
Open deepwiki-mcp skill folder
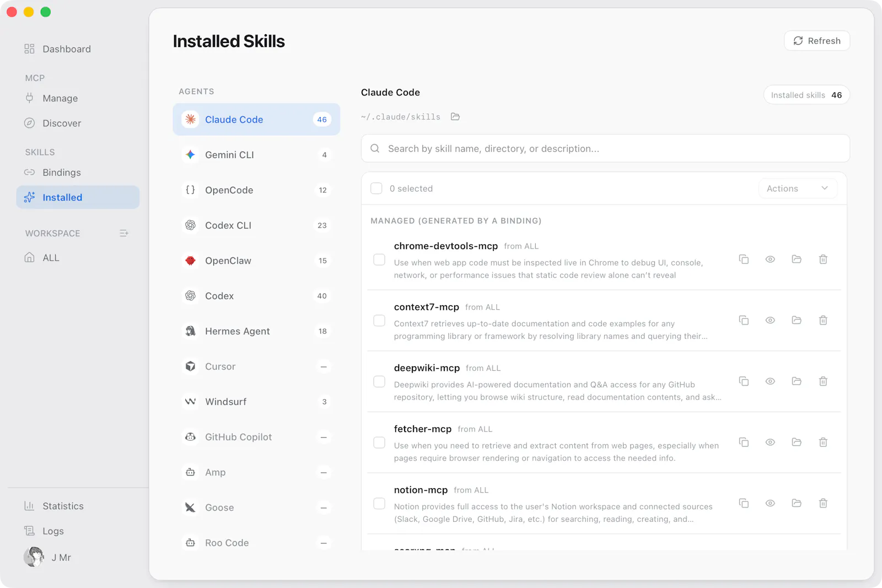coord(797,381)
